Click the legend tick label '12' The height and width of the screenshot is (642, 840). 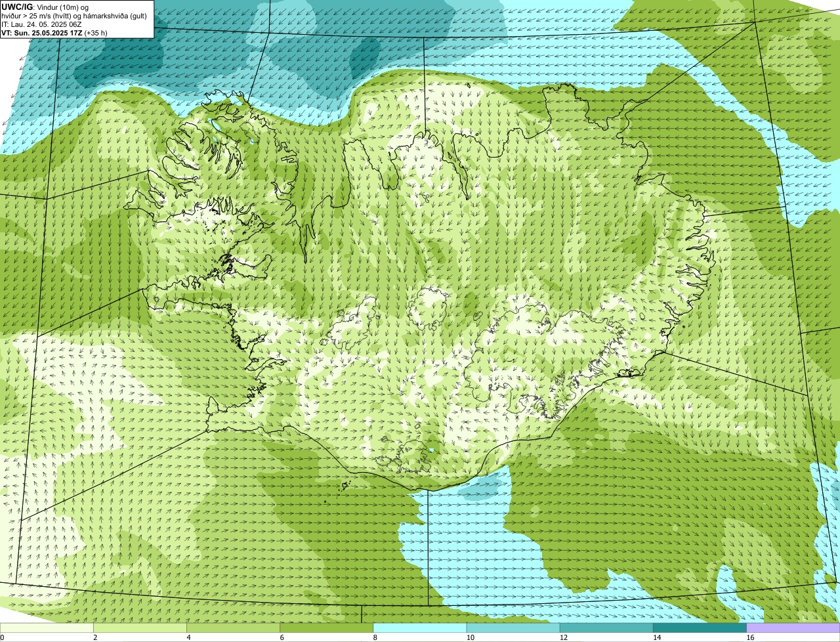coord(564,637)
